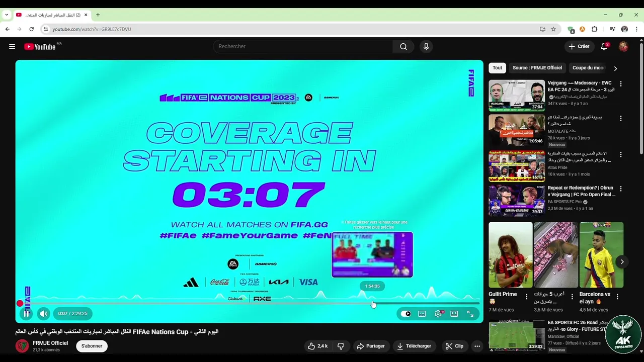644x362 pixels.
Task: Seek the video progress bar
Action: [x=249, y=303]
